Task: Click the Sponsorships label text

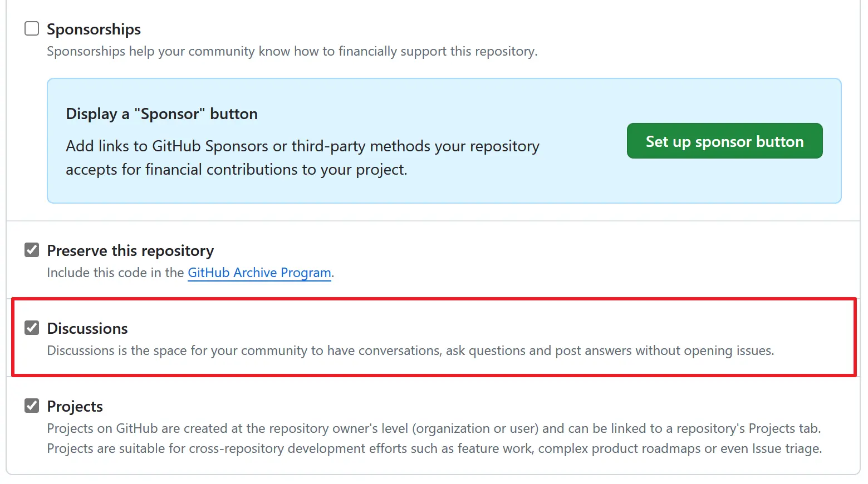Action: point(94,29)
